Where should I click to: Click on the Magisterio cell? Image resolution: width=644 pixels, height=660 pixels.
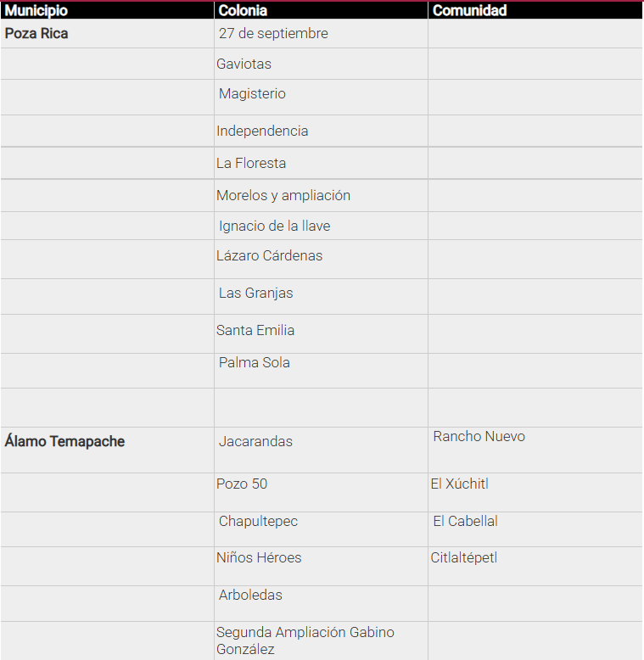[x=252, y=94]
